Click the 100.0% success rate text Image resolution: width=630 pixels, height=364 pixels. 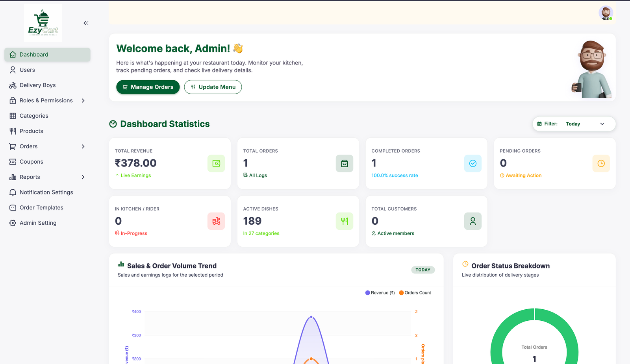pyautogui.click(x=395, y=176)
